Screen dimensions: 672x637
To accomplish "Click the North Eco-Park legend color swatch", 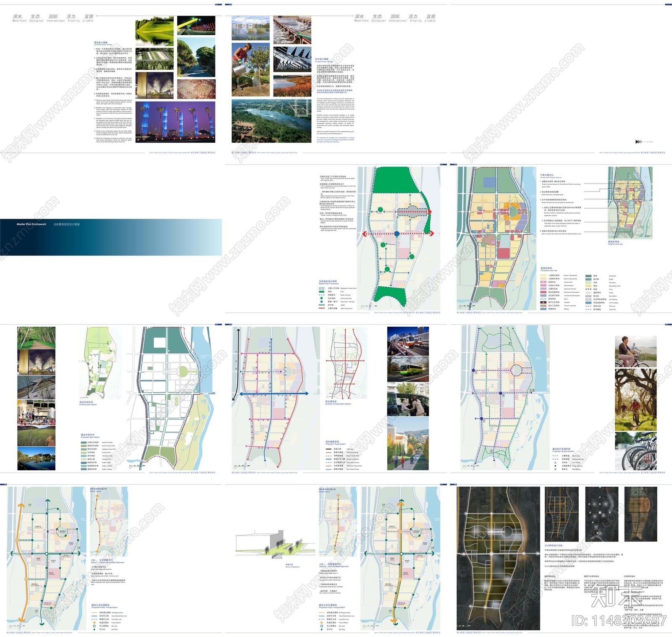I will click(83, 442).
